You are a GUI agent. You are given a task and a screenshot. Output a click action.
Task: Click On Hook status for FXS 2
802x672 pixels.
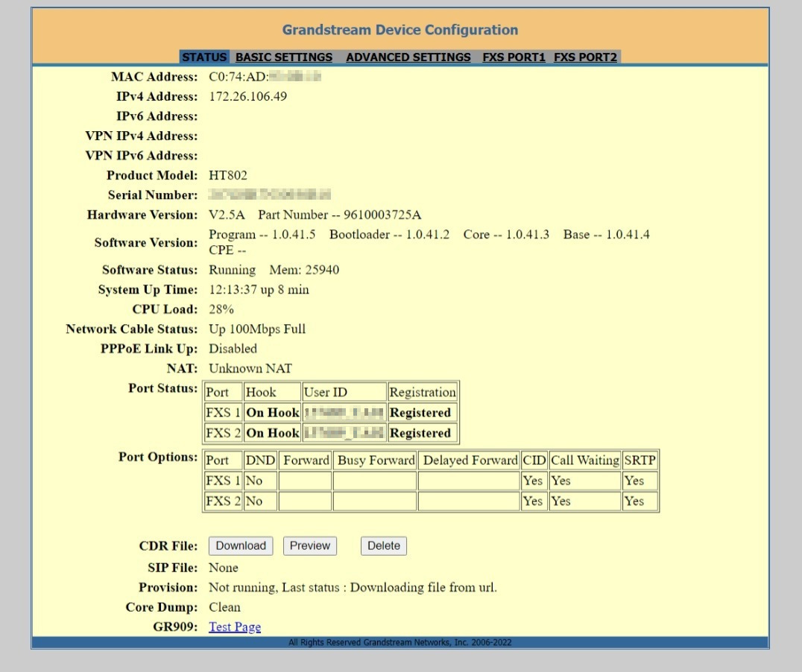(273, 433)
